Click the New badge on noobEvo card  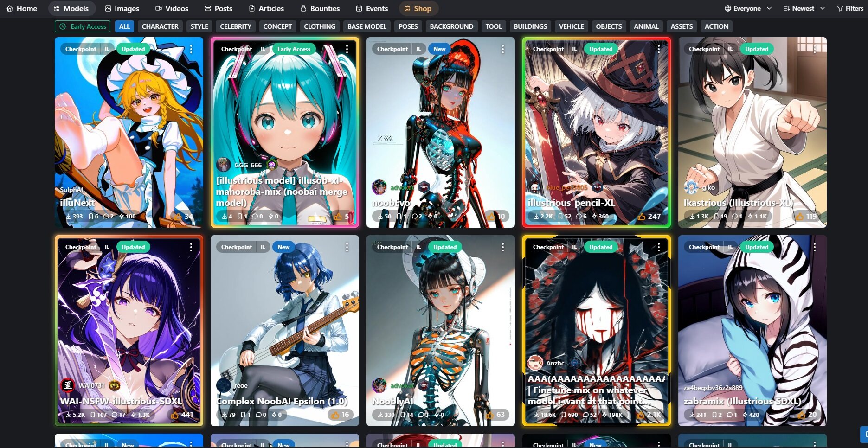coord(439,49)
